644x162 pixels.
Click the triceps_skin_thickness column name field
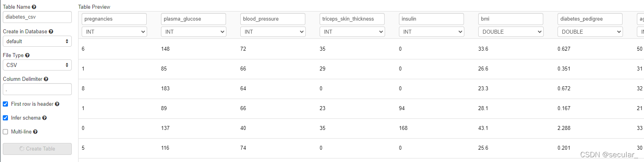click(x=352, y=19)
